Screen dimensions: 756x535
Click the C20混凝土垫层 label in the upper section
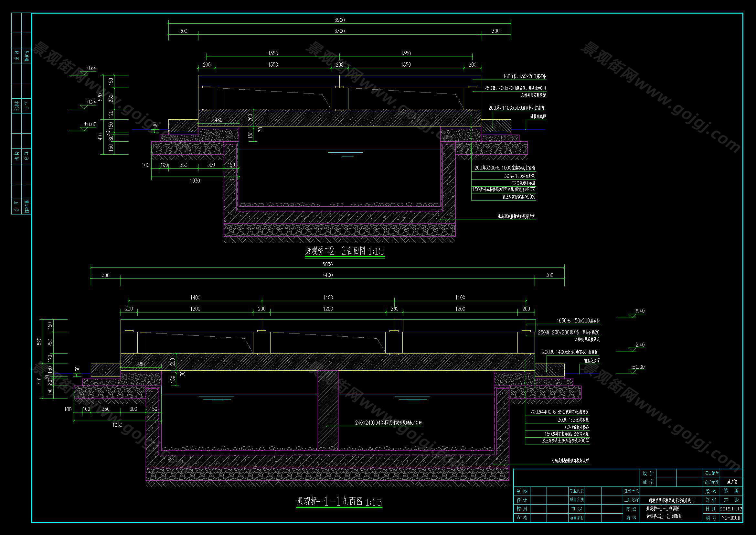(x=523, y=183)
